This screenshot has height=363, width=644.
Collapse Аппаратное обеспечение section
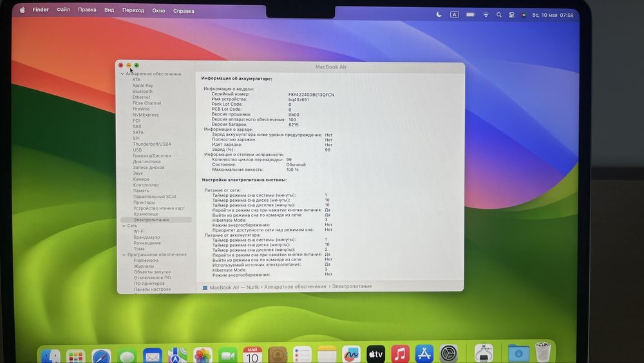(x=122, y=74)
